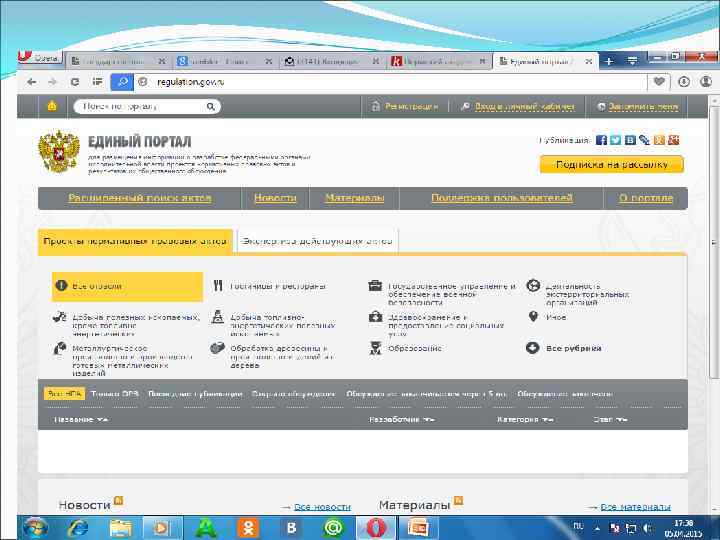Viewport: 720px width, 540px height.
Task: Open the Новости menu item
Action: point(275,198)
